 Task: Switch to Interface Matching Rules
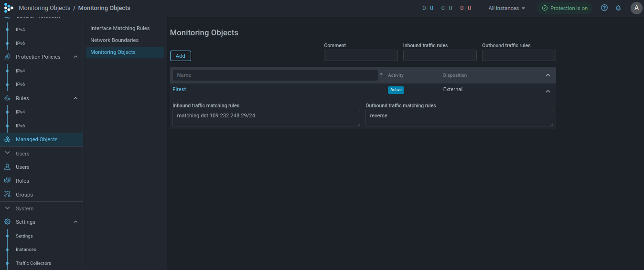[x=120, y=29]
